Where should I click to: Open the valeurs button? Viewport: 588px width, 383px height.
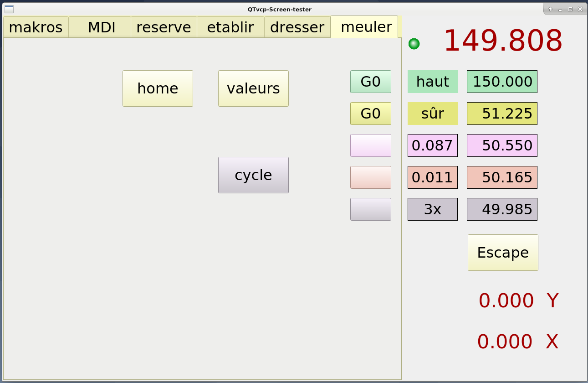coord(253,88)
